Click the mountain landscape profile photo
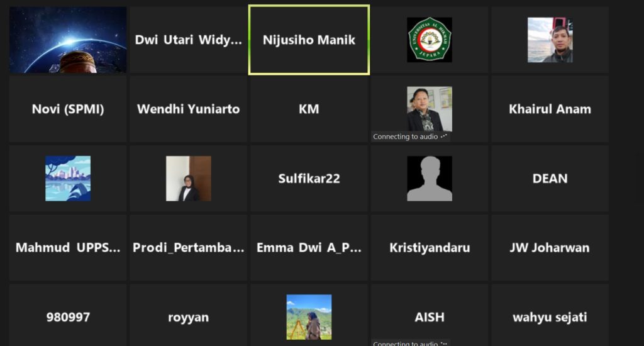Image resolution: width=644 pixels, height=346 pixels. click(309, 317)
